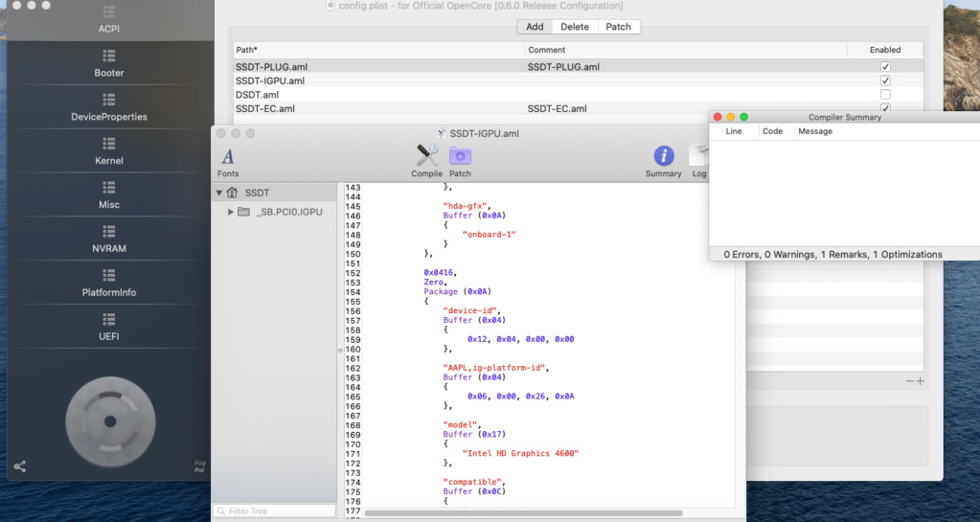Image resolution: width=980 pixels, height=522 pixels.
Task: Click the plus button below ACPI table
Action: pos(920,380)
